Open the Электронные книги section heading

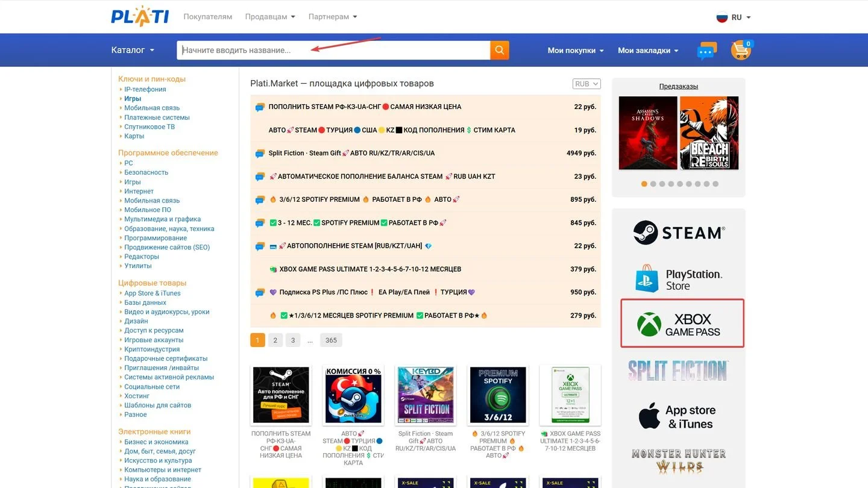pos(154,432)
